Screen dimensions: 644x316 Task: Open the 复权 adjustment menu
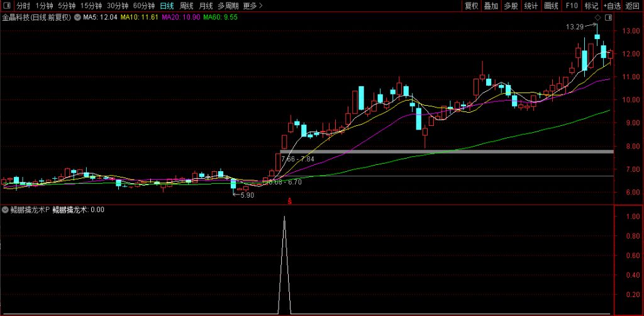tap(471, 6)
